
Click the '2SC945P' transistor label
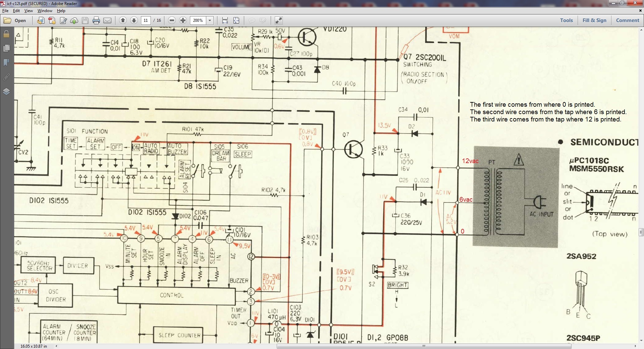(x=583, y=338)
